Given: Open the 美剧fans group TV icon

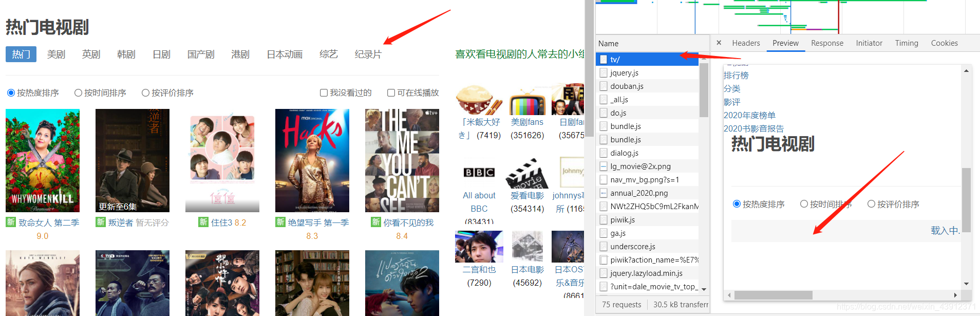Looking at the screenshot, I should (527, 100).
